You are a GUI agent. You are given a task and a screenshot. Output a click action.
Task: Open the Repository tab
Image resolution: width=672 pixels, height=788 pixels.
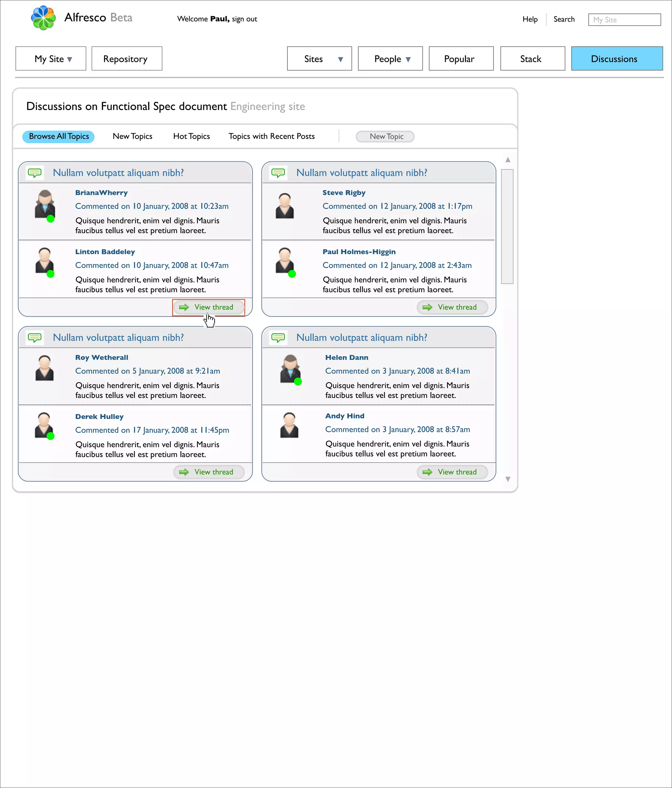[127, 58]
